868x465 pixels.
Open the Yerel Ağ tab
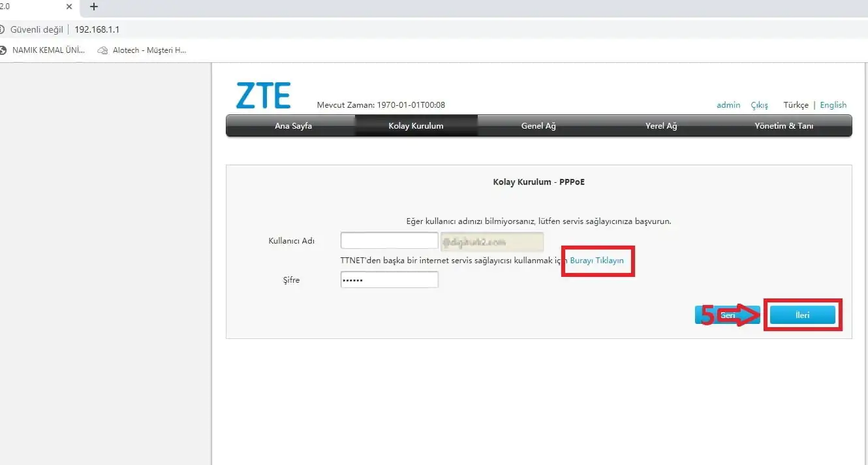(x=660, y=125)
